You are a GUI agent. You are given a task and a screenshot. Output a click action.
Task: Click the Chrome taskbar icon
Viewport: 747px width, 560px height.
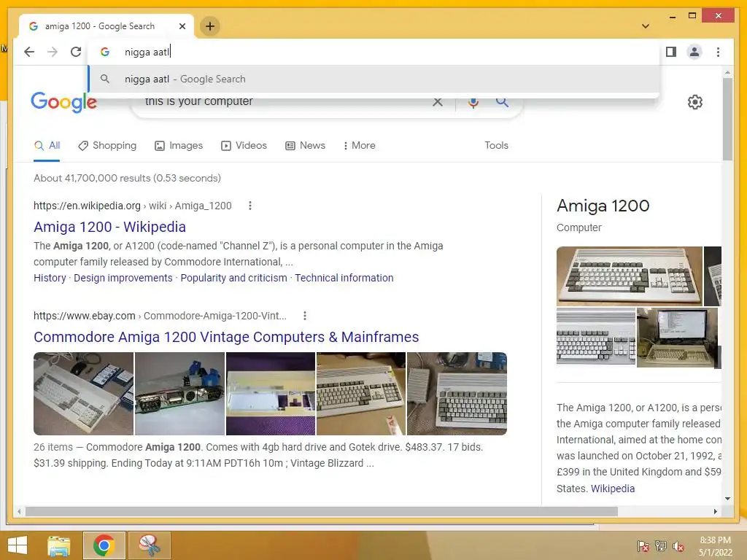click(104, 545)
